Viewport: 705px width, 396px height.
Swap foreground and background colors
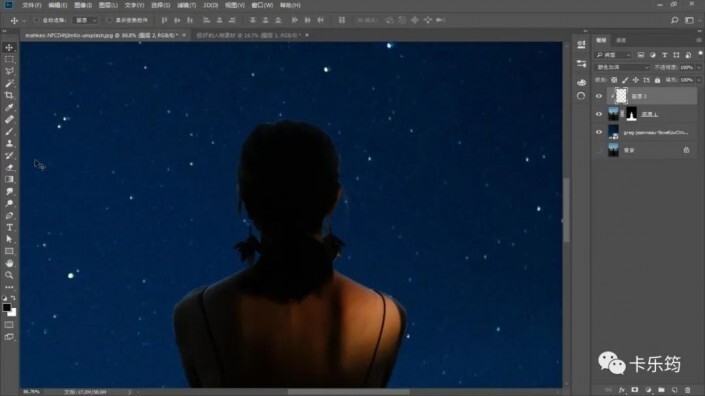click(13, 298)
